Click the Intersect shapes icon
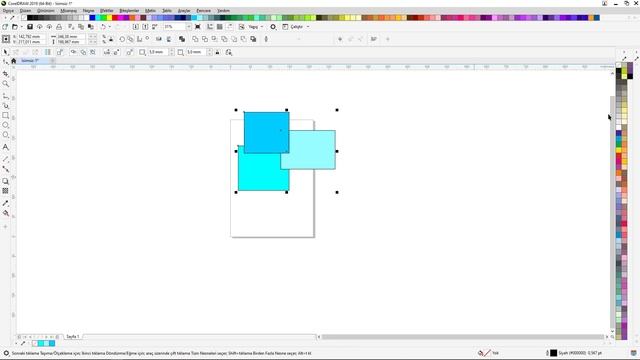The image size is (640, 360). click(x=215, y=39)
